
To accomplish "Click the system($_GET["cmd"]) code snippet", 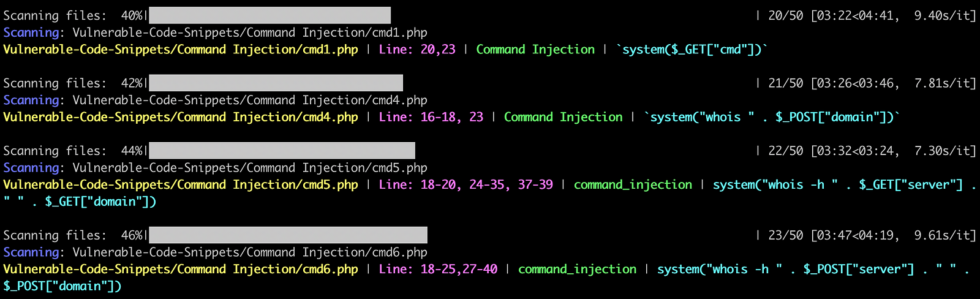I will point(692,50).
